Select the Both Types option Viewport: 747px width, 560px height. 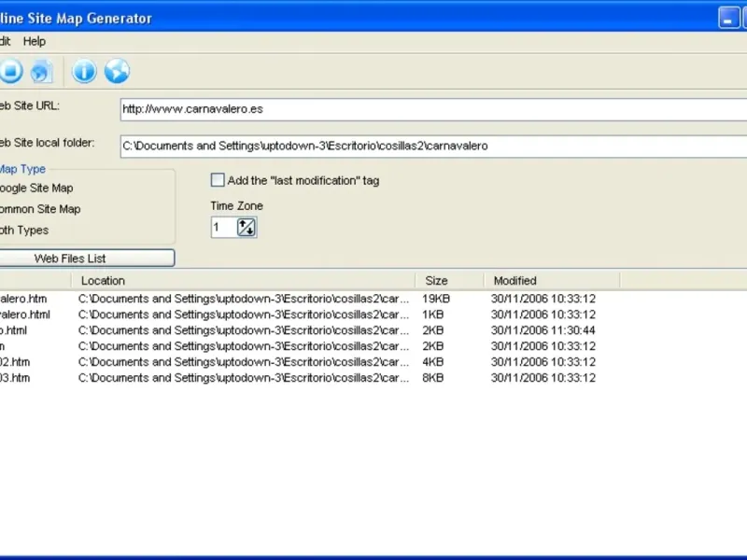click(x=24, y=230)
